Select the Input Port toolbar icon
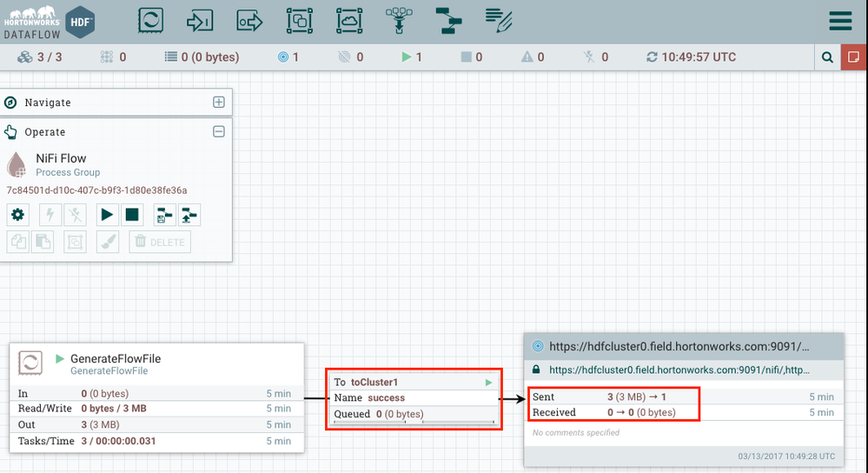This screenshot has width=868, height=473. [200, 21]
